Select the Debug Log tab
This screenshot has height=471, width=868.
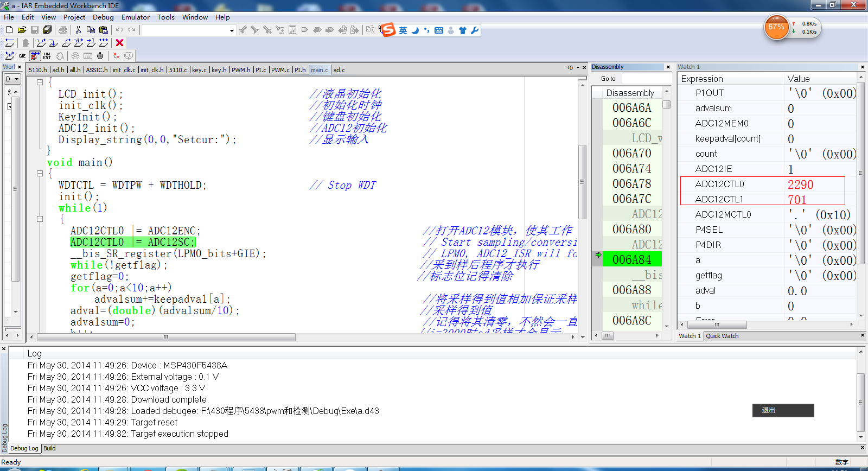24,448
